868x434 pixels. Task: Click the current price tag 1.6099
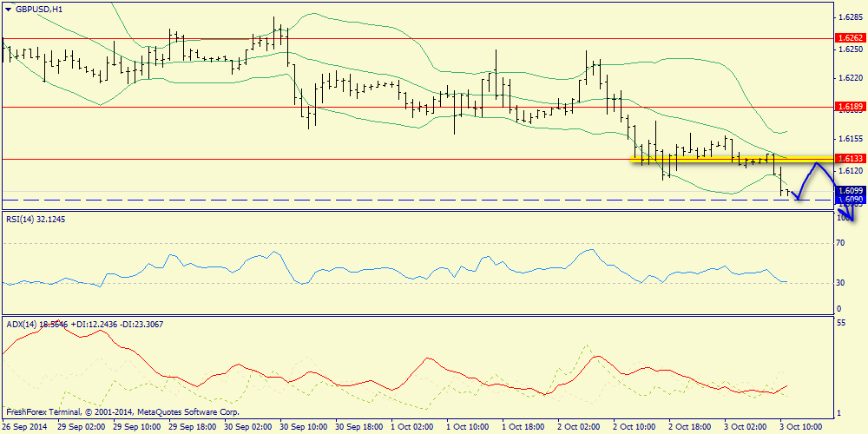[x=849, y=190]
